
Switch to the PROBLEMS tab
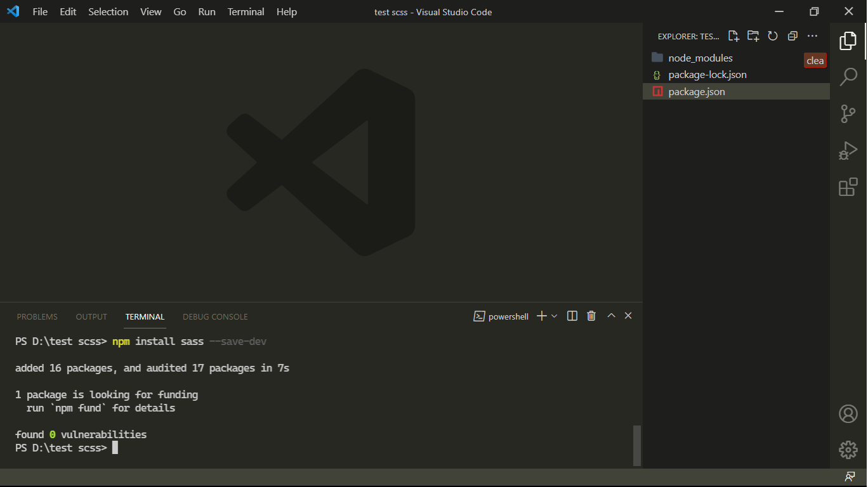pos(37,316)
